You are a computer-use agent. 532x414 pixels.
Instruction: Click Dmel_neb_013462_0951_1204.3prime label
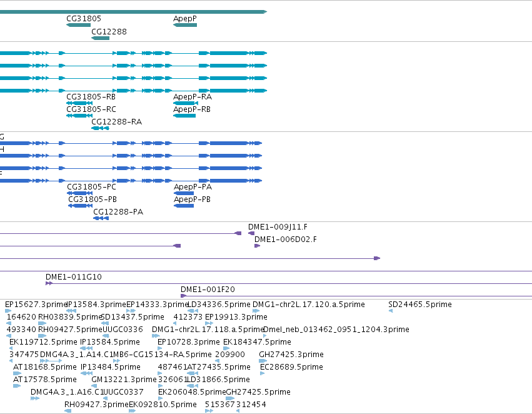click(336, 330)
